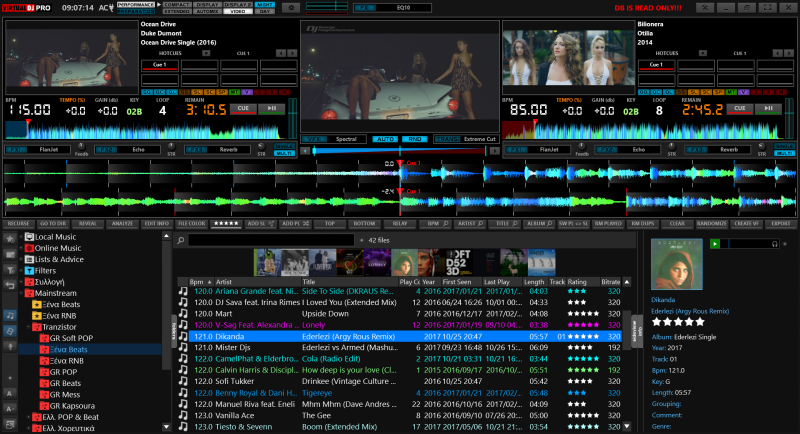Click the microphone sidebar icon
This screenshot has width=800, height=434.
coord(10,346)
